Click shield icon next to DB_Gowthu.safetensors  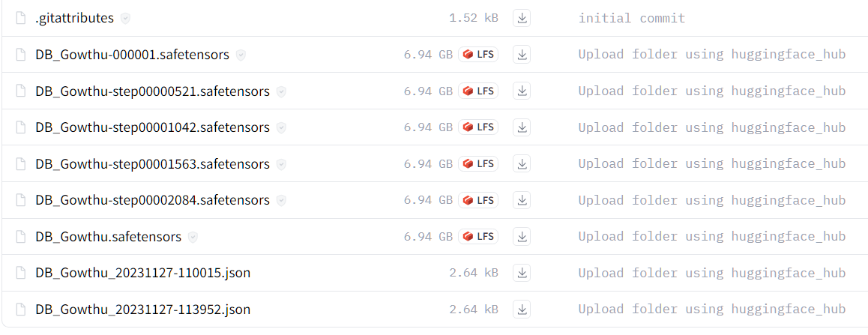tap(193, 237)
